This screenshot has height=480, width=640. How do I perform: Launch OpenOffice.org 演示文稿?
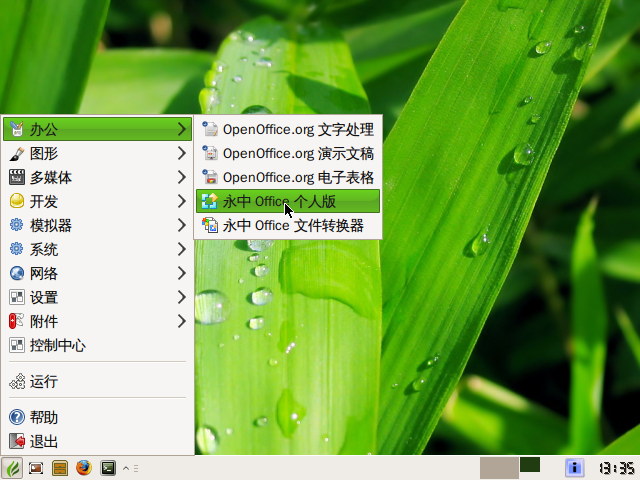click(288, 153)
